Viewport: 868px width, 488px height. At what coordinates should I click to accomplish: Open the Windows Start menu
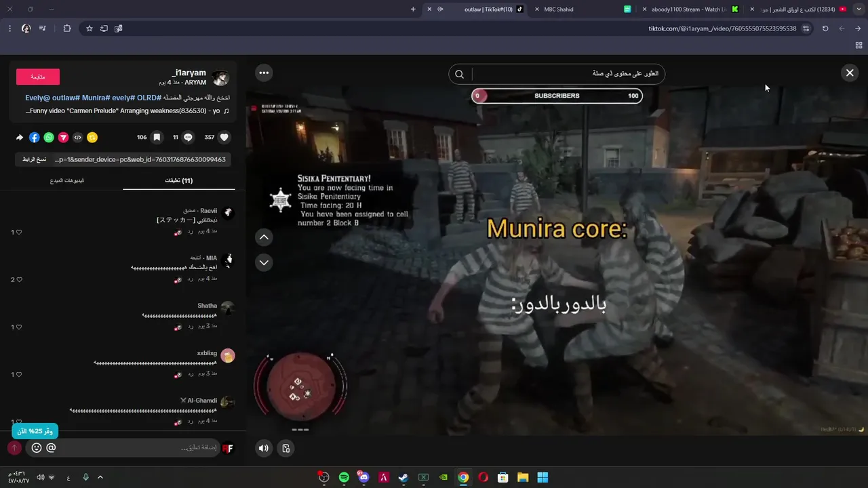point(542,477)
